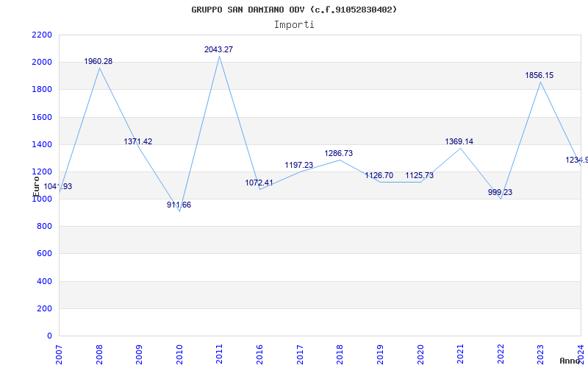The height and width of the screenshot is (368, 588).
Task: Click the 800 y-axis tick label
Action: pyautogui.click(x=44, y=227)
